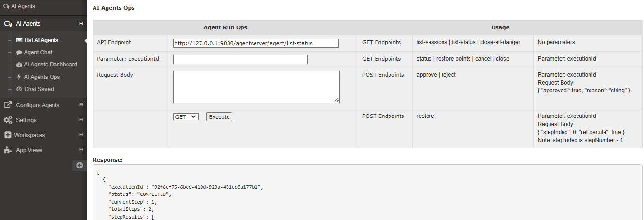The image size is (644, 220).
Task: Click the API Endpoint URL field
Action: [x=256, y=43]
